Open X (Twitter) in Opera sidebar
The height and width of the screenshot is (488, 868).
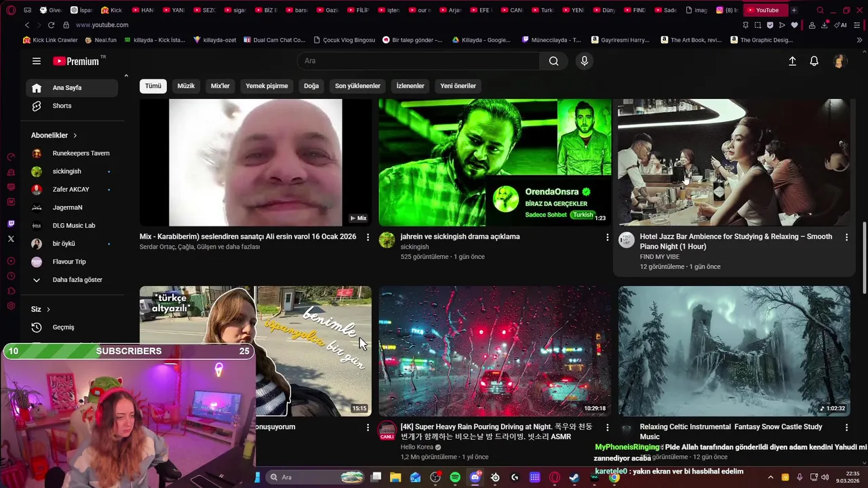(x=11, y=239)
